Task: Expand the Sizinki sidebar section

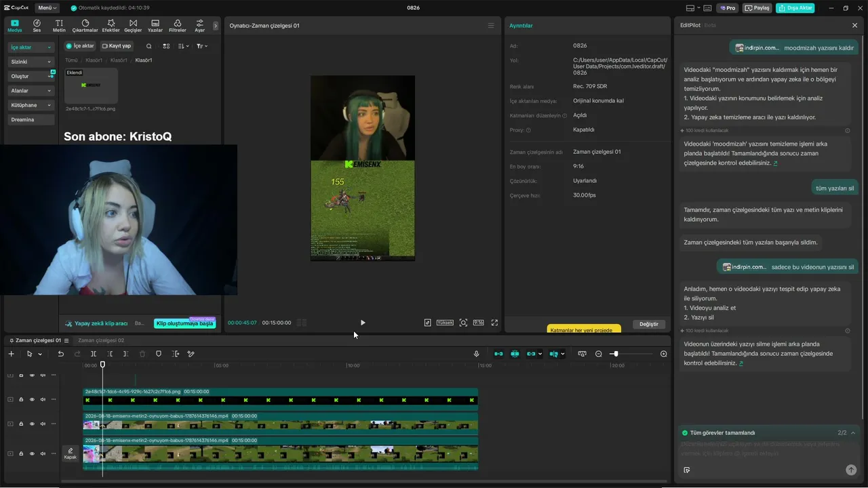Action: 31,62
